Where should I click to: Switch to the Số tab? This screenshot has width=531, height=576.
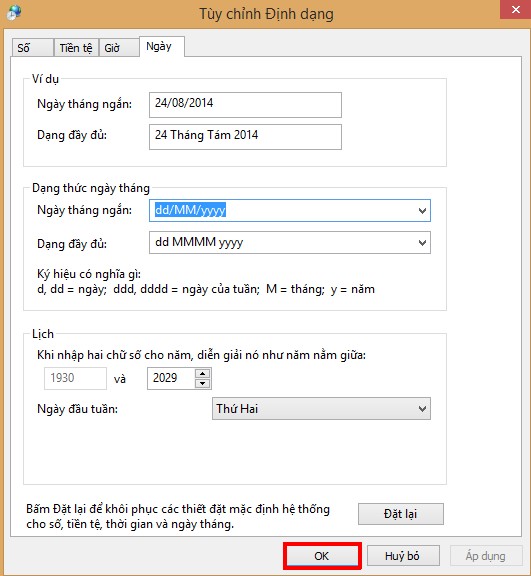tap(32, 48)
